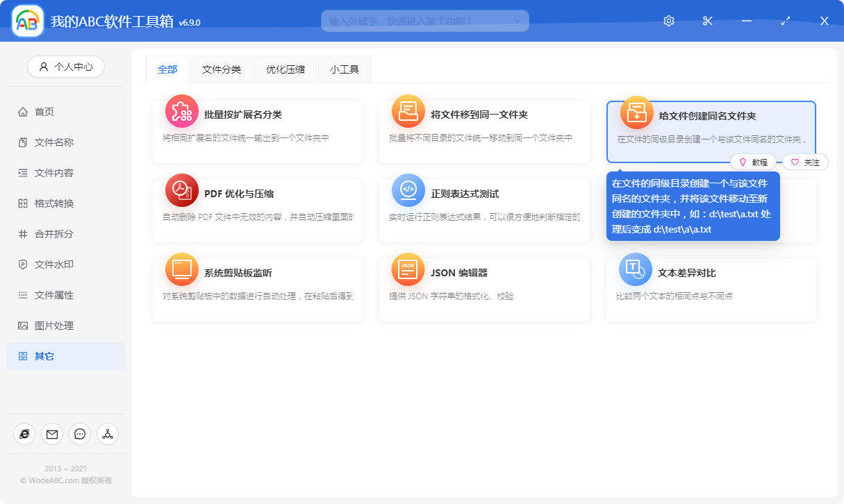
Task: Expand the search keyword dropdown
Action: tap(517, 21)
